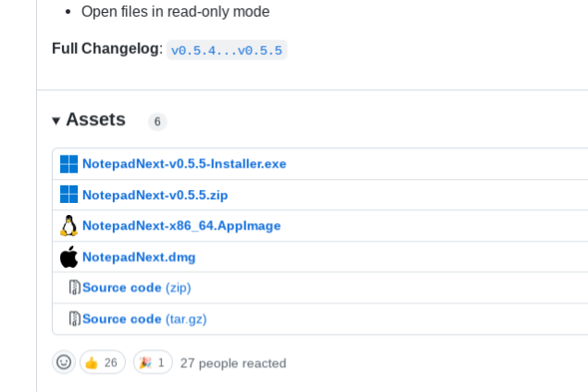The width and height of the screenshot is (588, 392).
Task: Click zip file icon beside Source code (zip)
Action: [x=75, y=287]
